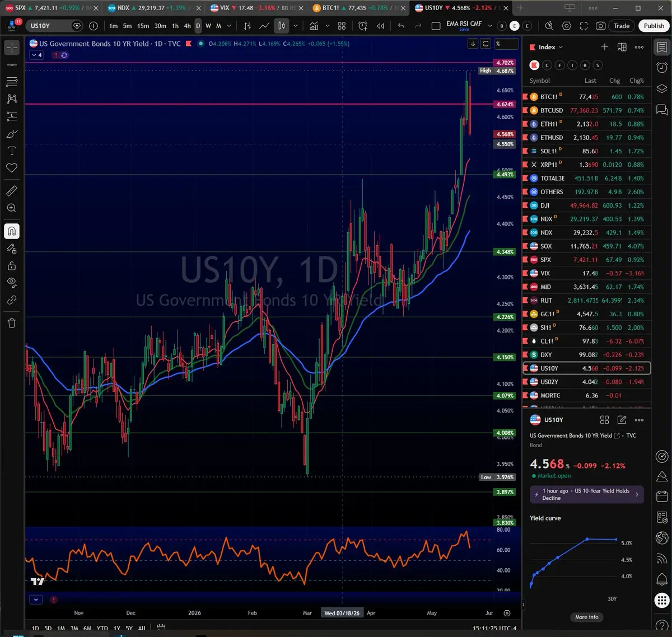
Task: Select the ruler measure tool
Action: (12, 191)
